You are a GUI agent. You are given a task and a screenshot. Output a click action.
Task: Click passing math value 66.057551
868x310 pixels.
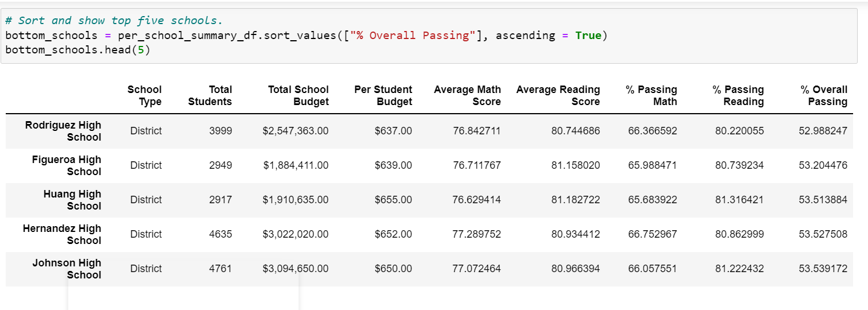coord(653,269)
